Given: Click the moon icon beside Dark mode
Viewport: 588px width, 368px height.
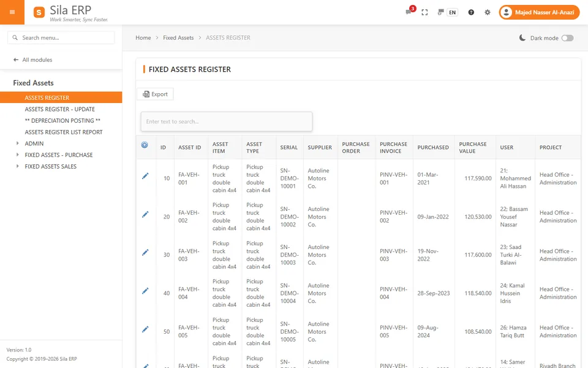Looking at the screenshot, I should pyautogui.click(x=522, y=37).
